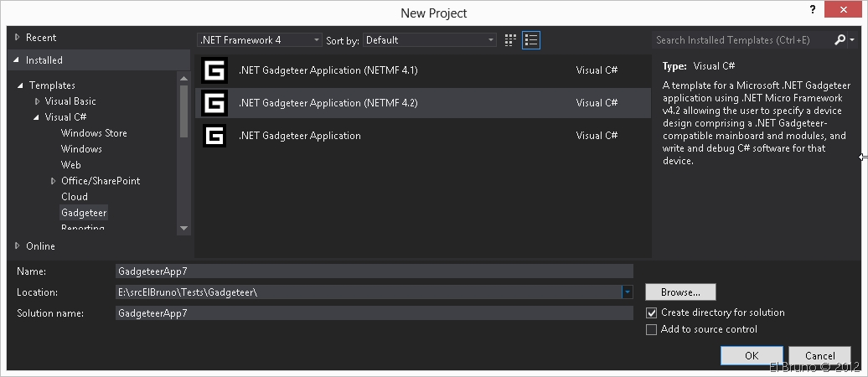Select the Windows Store category
Screen dimensions: 868x377
click(x=94, y=133)
